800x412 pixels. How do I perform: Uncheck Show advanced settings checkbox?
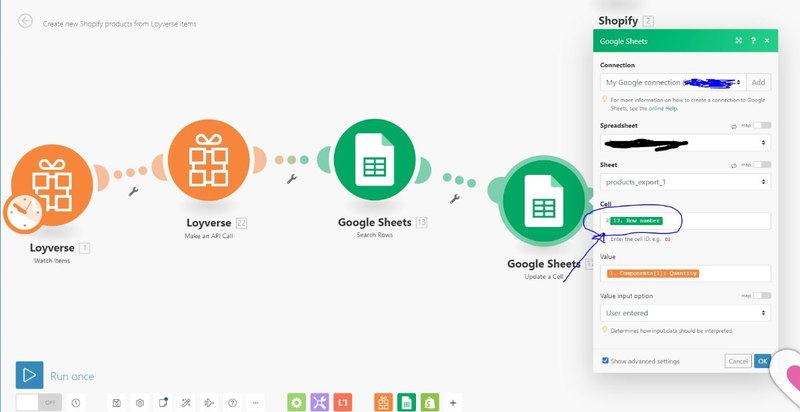[x=606, y=360]
